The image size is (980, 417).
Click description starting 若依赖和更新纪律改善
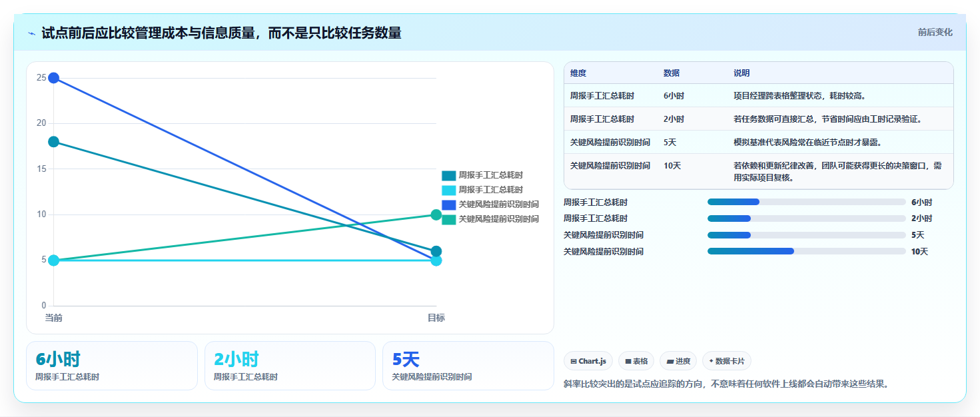(x=837, y=172)
